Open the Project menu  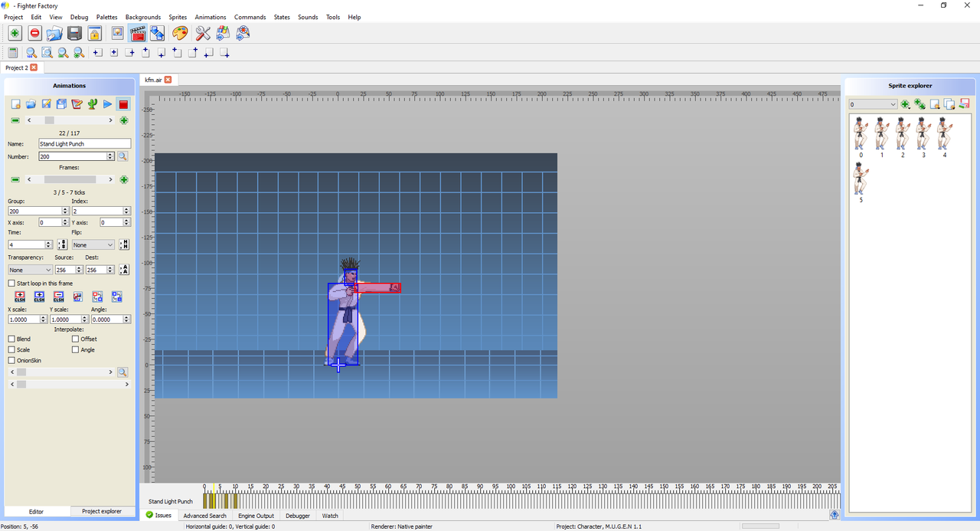(14, 17)
